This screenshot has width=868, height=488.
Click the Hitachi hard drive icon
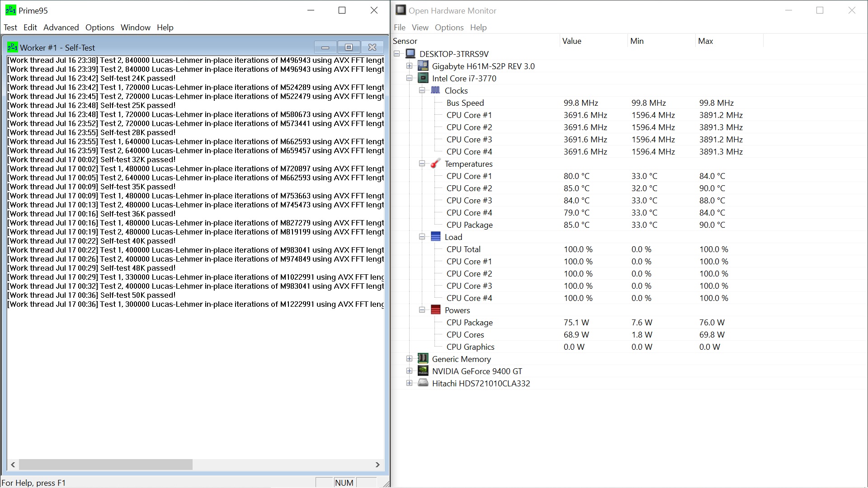click(x=423, y=383)
